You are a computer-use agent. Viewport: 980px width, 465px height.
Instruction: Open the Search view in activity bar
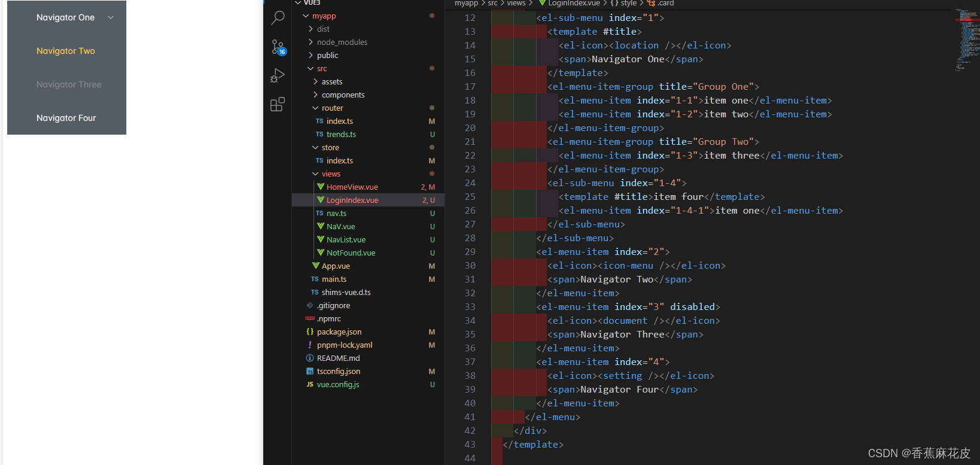278,17
